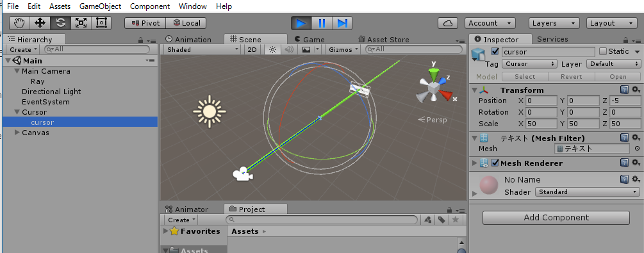Open the GameObject menu
The height and width of the screenshot is (253, 644).
click(x=100, y=6)
